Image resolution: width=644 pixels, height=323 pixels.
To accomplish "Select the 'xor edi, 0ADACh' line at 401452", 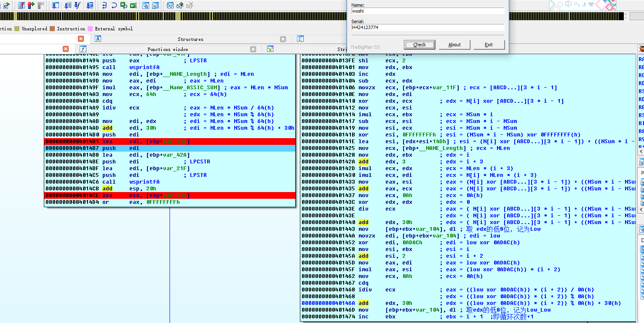I will (468, 243).
